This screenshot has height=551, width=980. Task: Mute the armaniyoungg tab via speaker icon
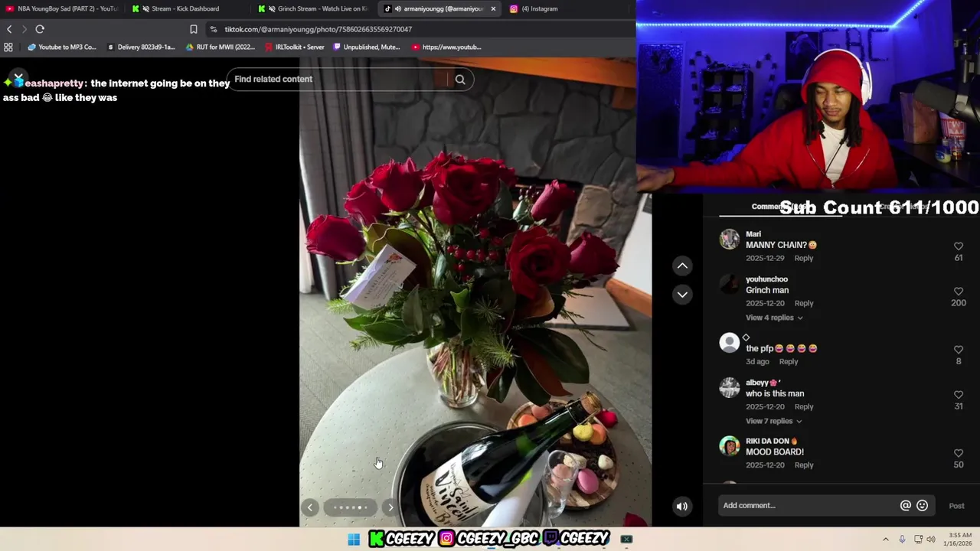tap(398, 8)
